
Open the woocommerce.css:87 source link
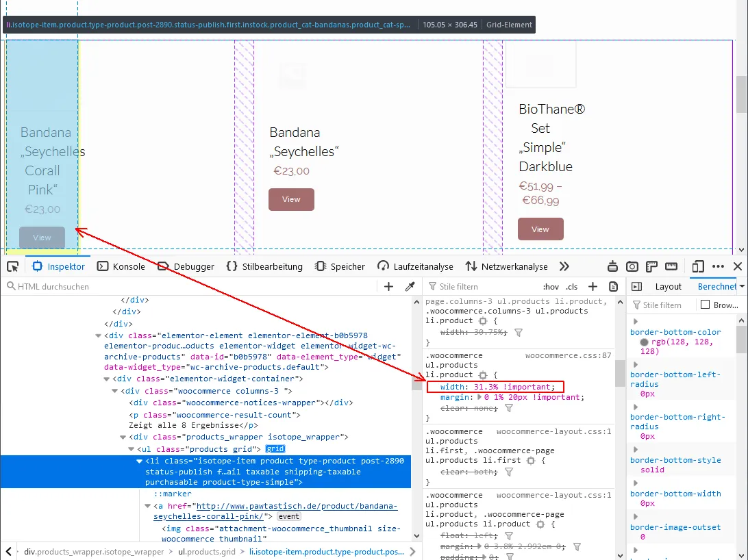(568, 355)
